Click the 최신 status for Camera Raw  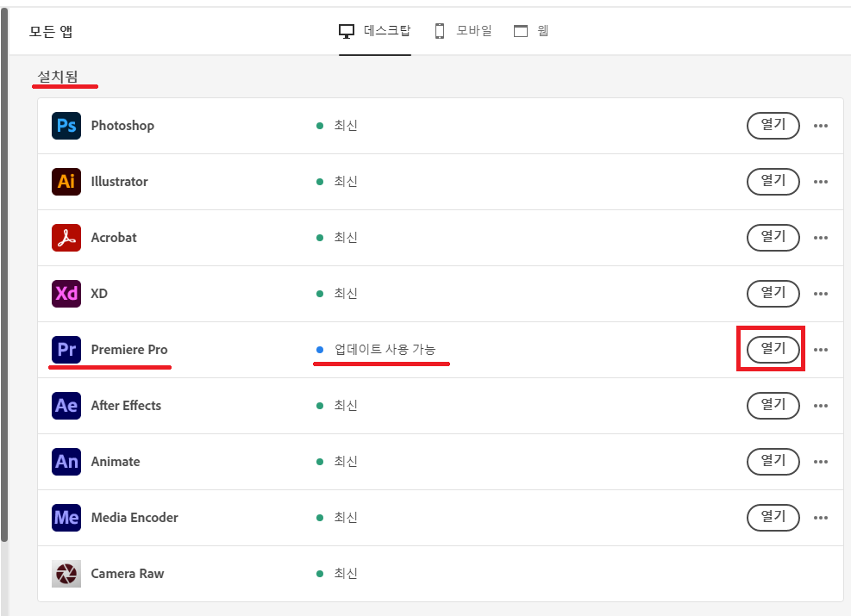click(x=345, y=573)
